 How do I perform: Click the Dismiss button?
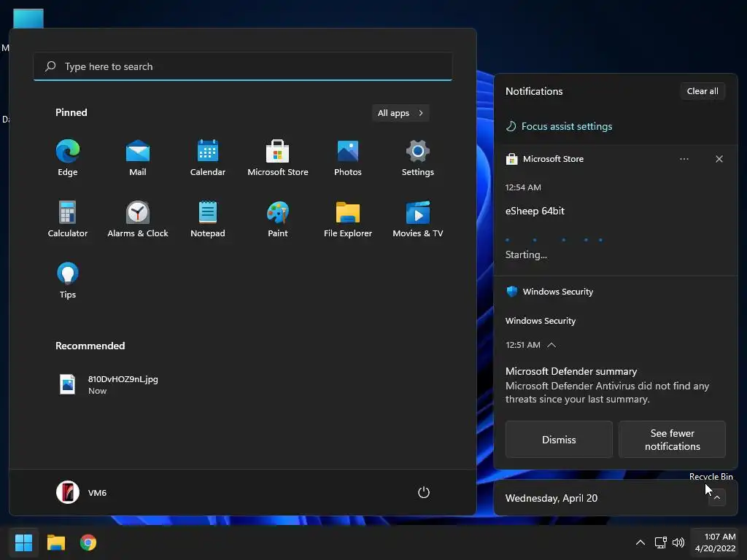tap(559, 440)
